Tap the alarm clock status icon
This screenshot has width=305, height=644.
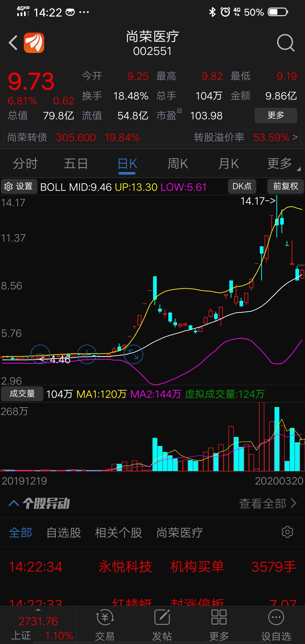point(225,12)
